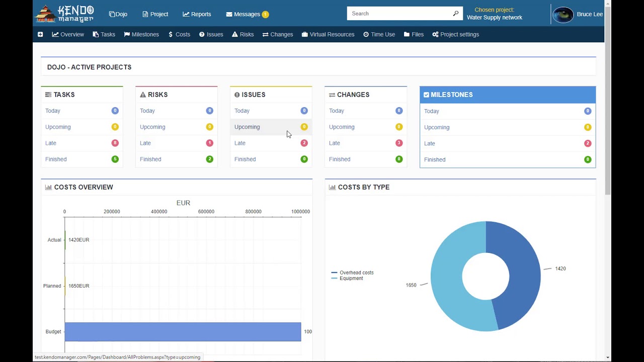
Task: Toggle the Equipment legend entry
Action: click(347, 278)
